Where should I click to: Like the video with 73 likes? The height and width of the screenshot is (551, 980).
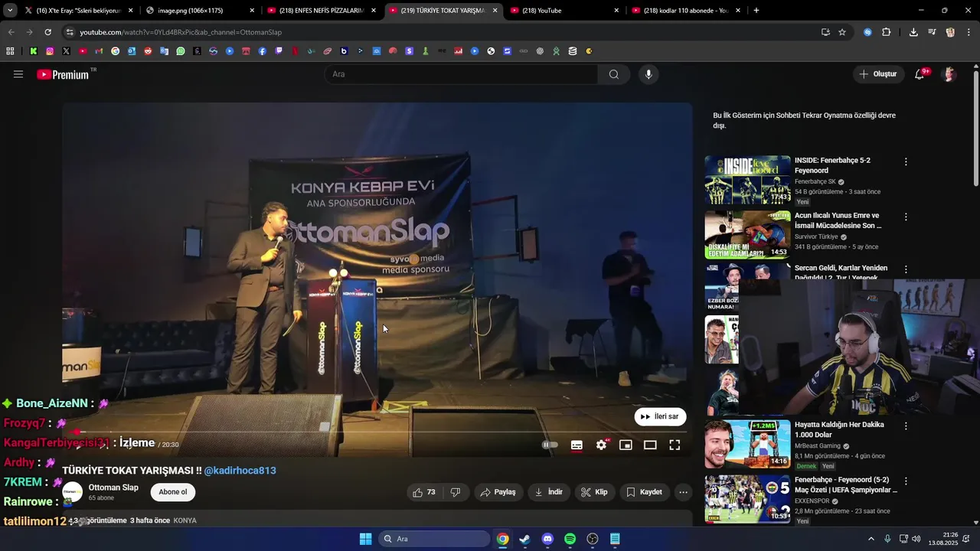pyautogui.click(x=425, y=492)
